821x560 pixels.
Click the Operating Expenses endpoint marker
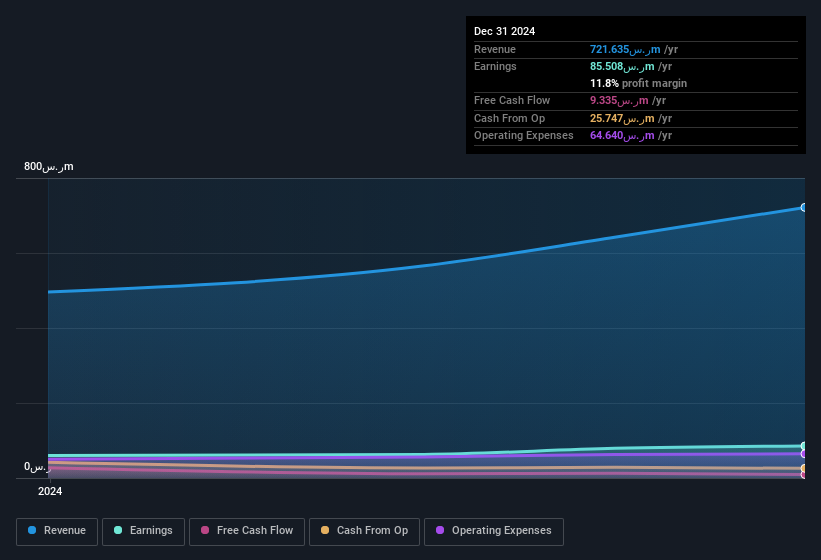803,454
